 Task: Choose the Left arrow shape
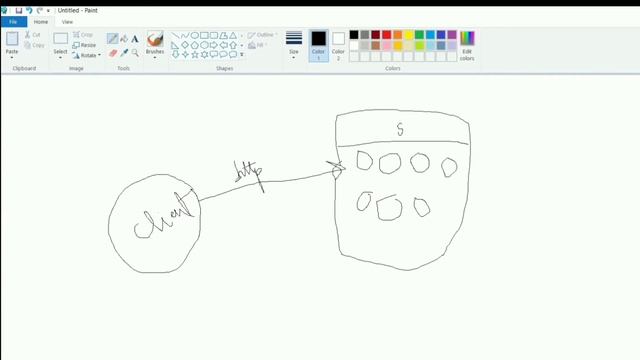coord(223,45)
